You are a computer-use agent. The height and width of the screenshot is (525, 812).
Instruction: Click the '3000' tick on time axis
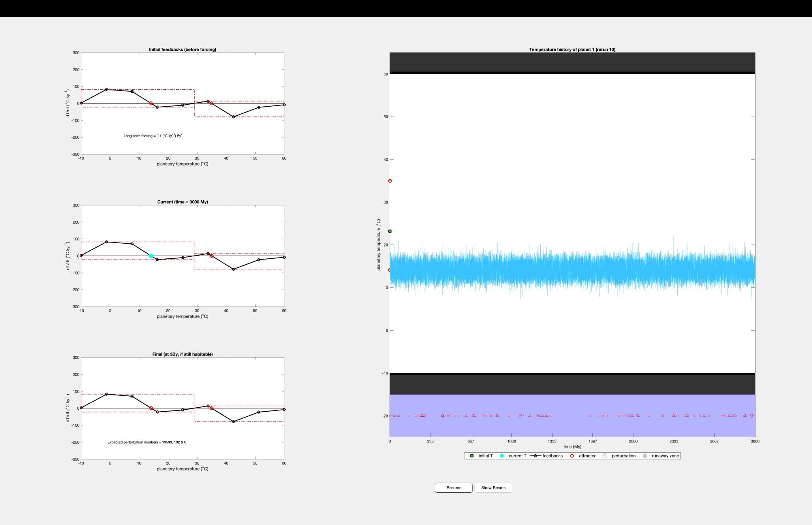click(x=755, y=441)
